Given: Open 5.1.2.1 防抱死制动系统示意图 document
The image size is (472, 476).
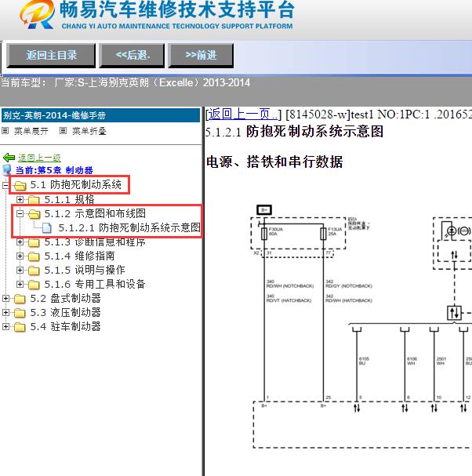Looking at the screenshot, I should (129, 227).
